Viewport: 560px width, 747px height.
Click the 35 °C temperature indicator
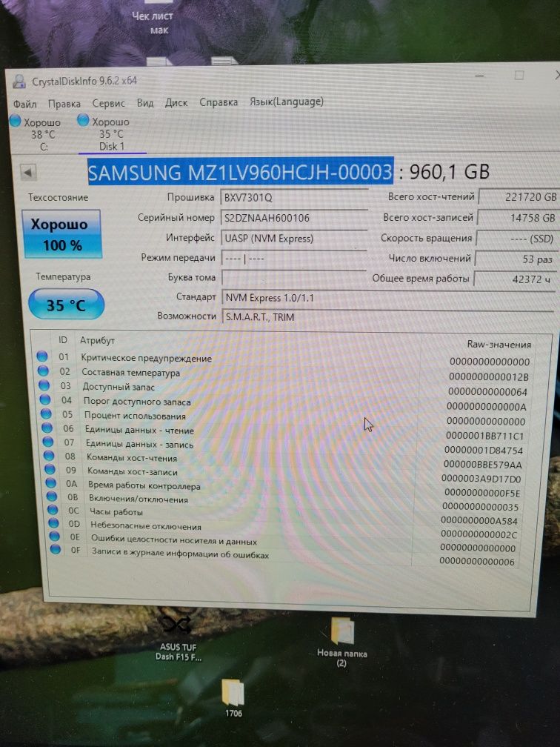[66, 305]
